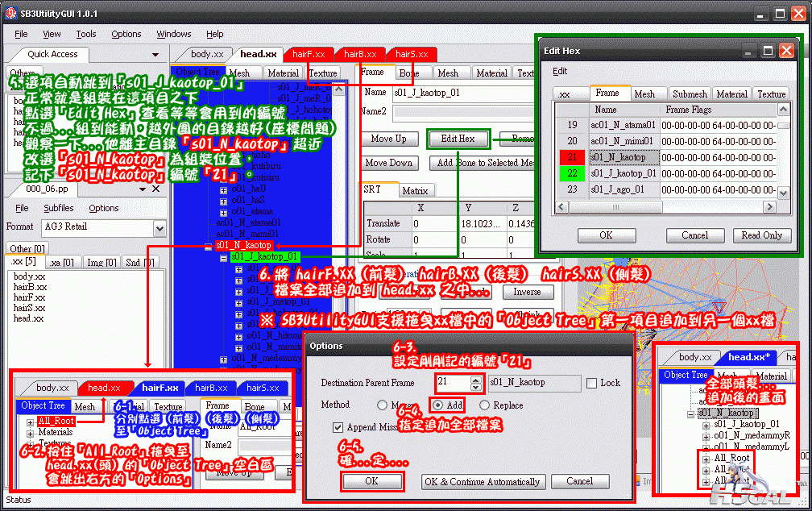Open the Edit menu in the Edit Hex dialog
Viewport: 812px width, 511px height.
560,72
